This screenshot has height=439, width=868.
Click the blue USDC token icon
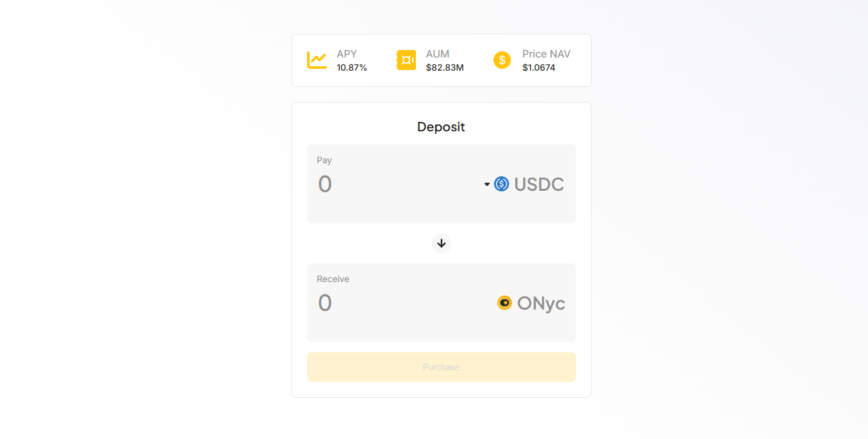click(502, 184)
